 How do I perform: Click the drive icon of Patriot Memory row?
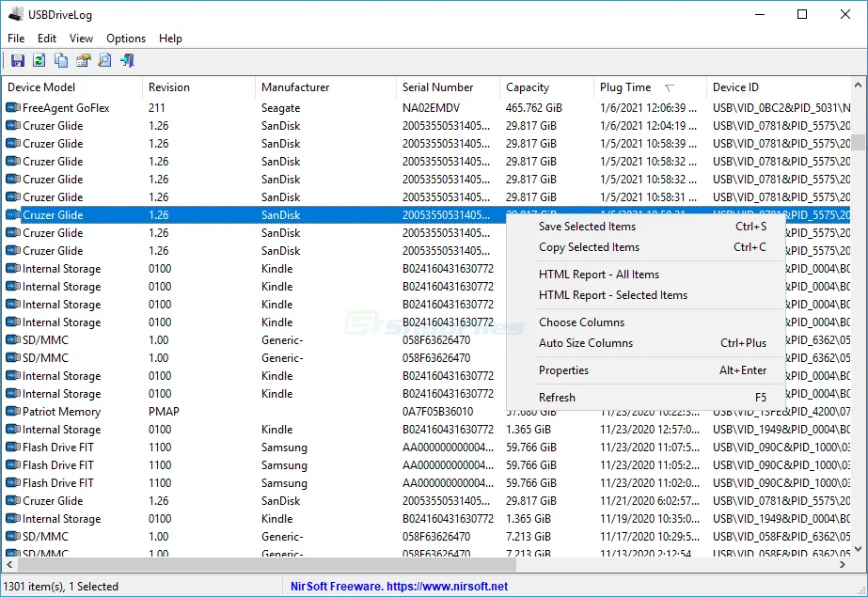click(13, 412)
